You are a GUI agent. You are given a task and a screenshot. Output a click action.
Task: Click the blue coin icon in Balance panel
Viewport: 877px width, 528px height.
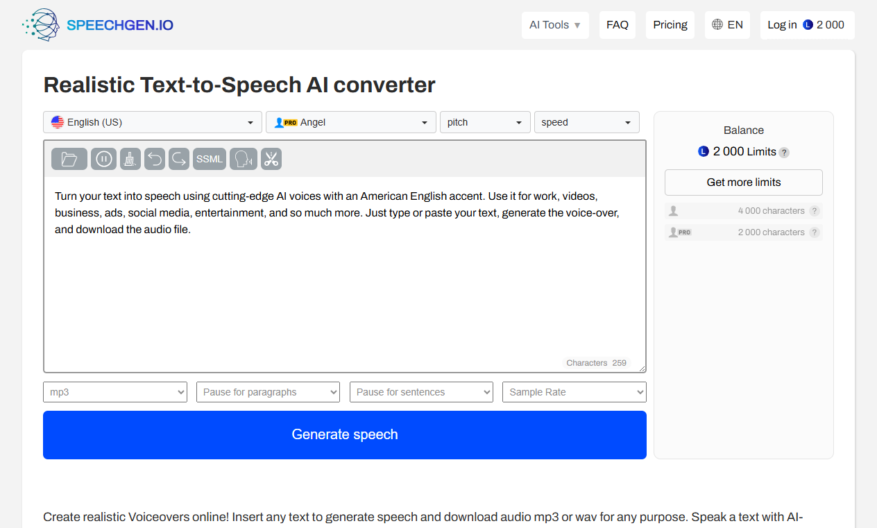pos(704,151)
